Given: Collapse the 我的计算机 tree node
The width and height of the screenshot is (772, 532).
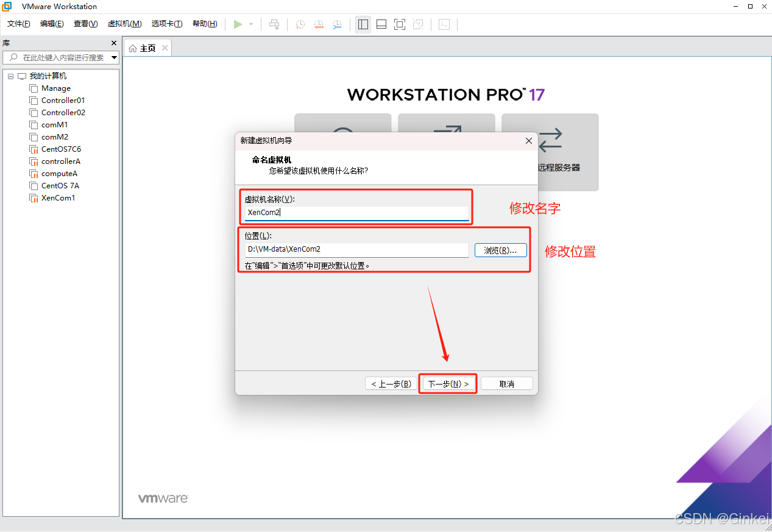Looking at the screenshot, I should (10, 76).
